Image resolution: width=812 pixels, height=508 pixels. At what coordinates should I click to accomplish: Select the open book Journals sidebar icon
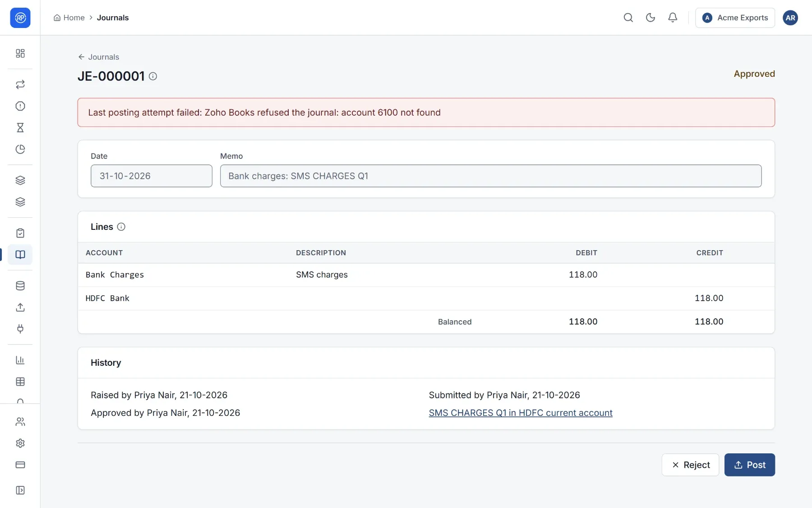[x=20, y=255]
